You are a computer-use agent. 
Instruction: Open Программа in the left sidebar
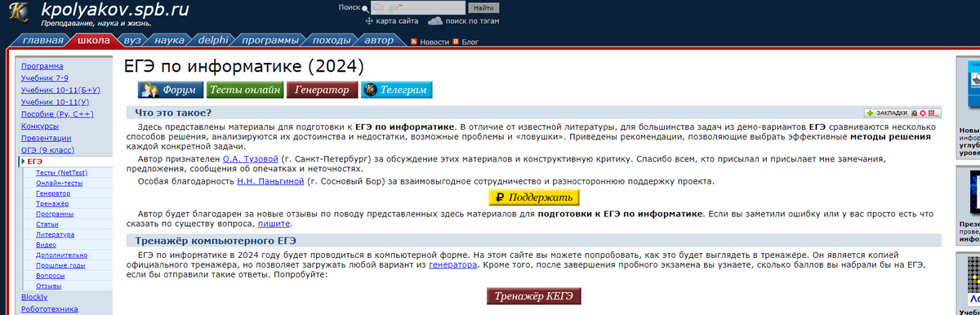42,66
